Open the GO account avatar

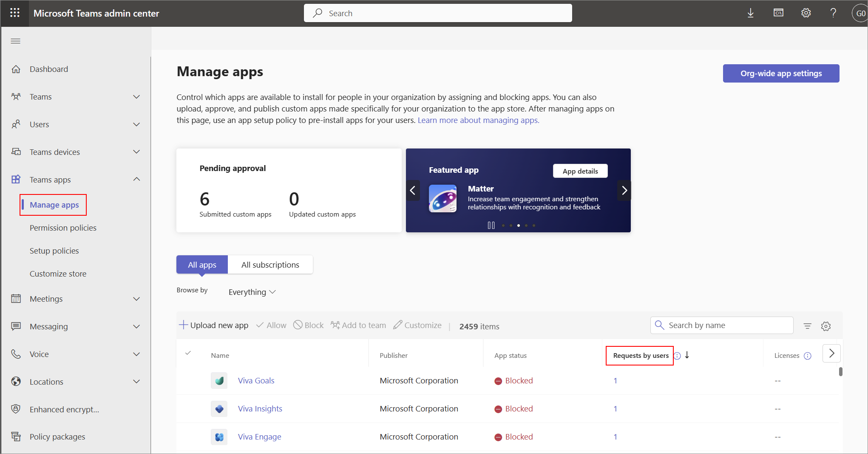pos(859,13)
